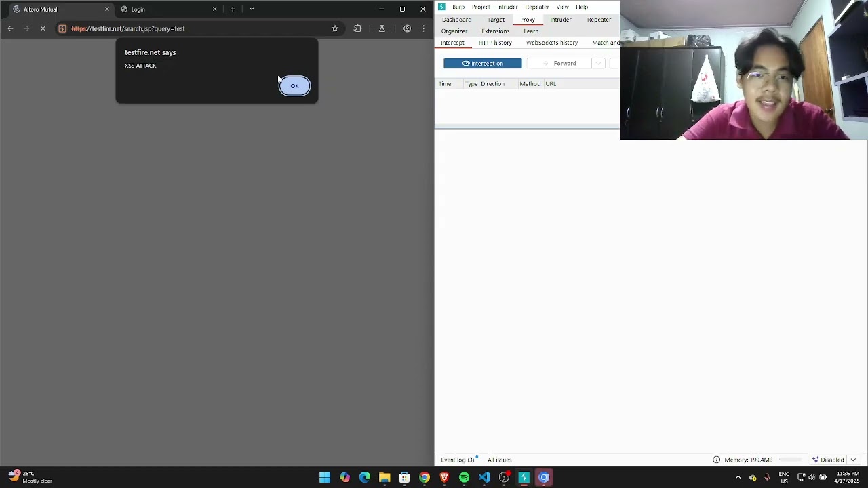Open the Extensions tab
The height and width of the screenshot is (488, 868).
pyautogui.click(x=495, y=31)
